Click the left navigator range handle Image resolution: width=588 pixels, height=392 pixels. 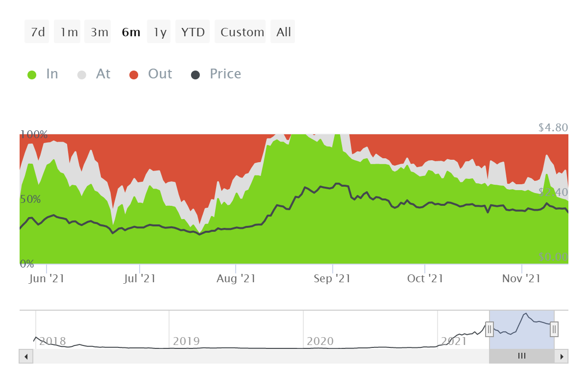click(x=489, y=329)
